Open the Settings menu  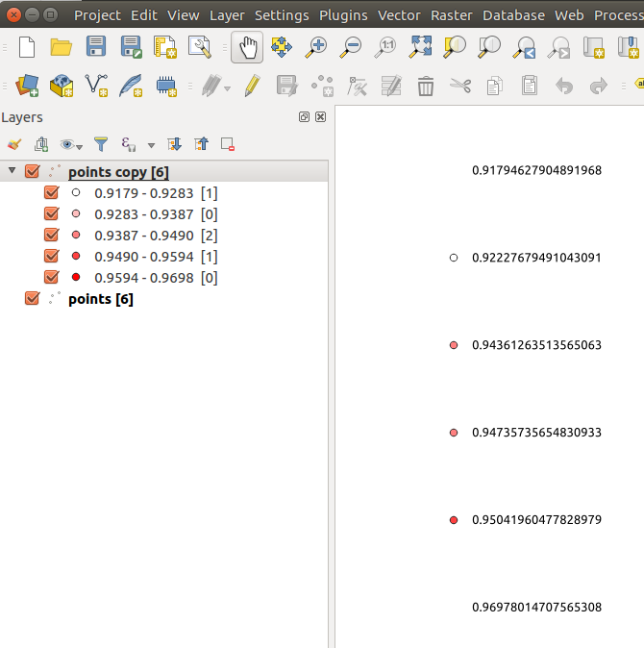(x=282, y=15)
